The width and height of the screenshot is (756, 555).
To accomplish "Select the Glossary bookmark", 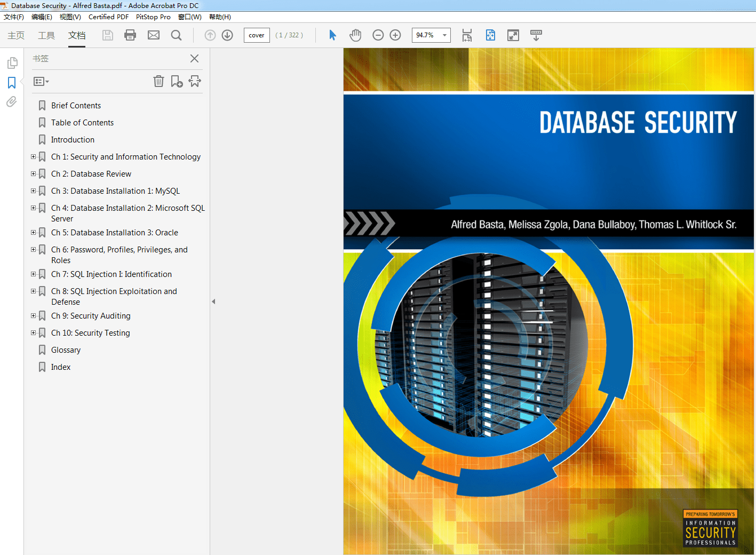I will click(65, 350).
